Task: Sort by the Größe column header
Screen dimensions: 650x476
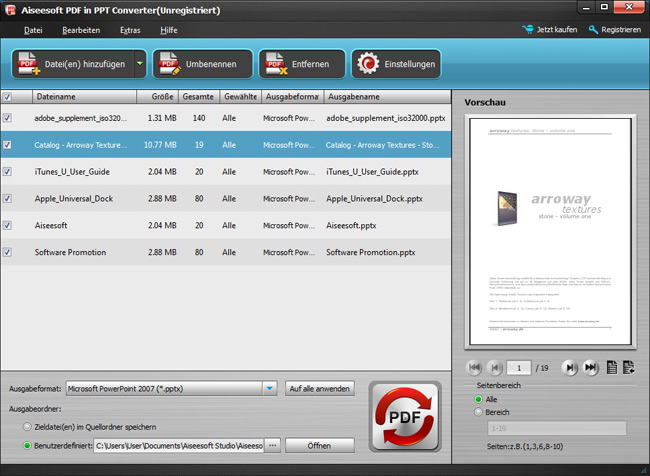Action: coord(158,97)
